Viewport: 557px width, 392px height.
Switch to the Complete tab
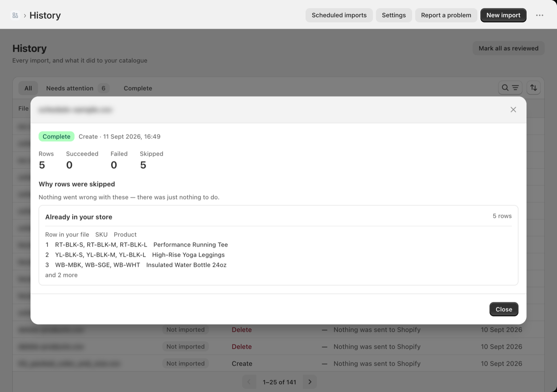[x=138, y=88]
